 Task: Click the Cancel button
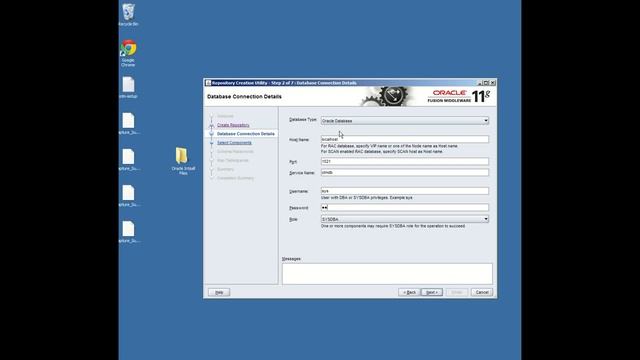coord(482,292)
